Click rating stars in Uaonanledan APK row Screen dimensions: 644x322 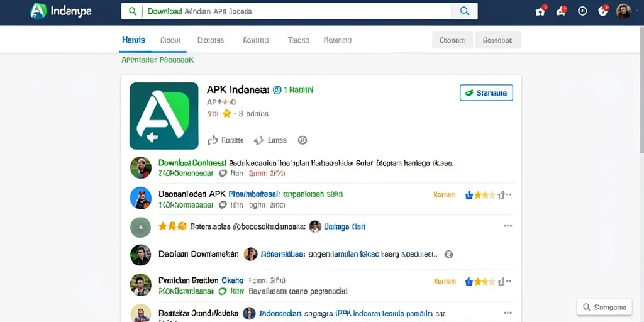click(485, 195)
